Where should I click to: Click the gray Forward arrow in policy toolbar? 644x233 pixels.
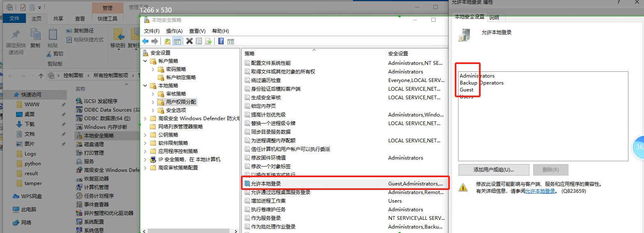coord(155,41)
